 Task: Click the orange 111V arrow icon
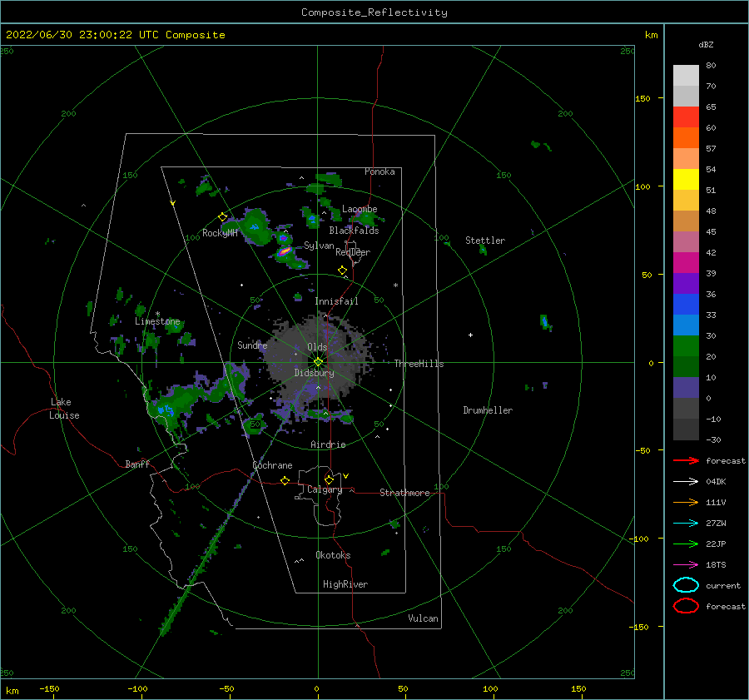point(686,502)
